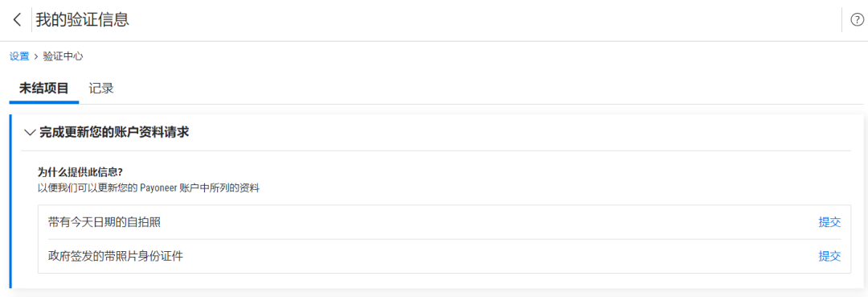Screen dimensions: 868x297
Task: Click 提交 for 政府签发的带照片身份证件
Action: pyautogui.click(x=829, y=256)
